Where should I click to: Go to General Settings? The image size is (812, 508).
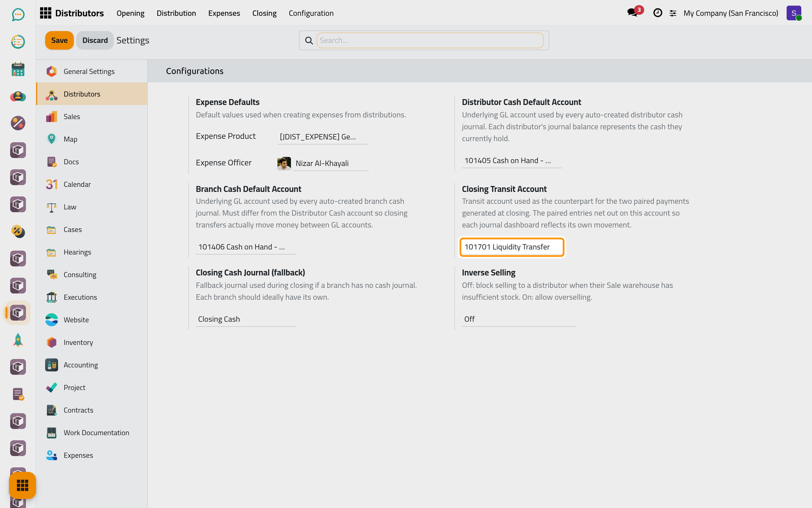click(92, 71)
